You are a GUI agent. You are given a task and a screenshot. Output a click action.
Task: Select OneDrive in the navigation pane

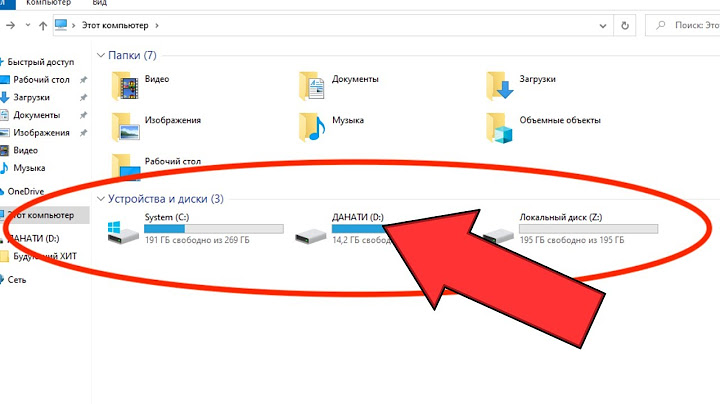pos(26,191)
